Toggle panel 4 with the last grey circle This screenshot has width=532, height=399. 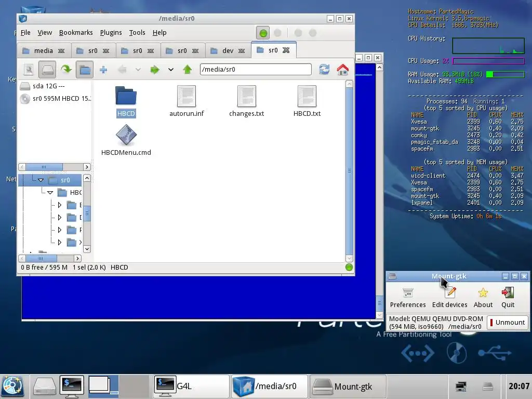click(x=313, y=33)
